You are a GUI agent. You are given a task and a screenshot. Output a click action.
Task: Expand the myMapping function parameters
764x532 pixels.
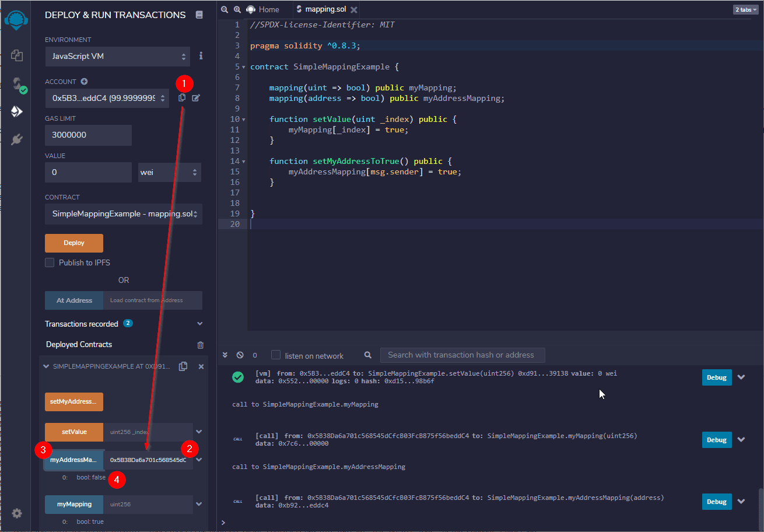(199, 504)
